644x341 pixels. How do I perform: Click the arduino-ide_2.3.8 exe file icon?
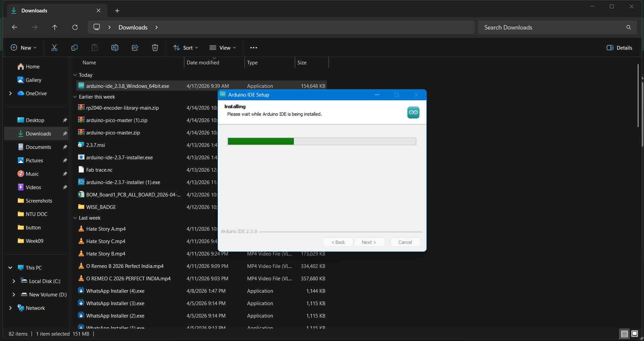click(x=81, y=86)
